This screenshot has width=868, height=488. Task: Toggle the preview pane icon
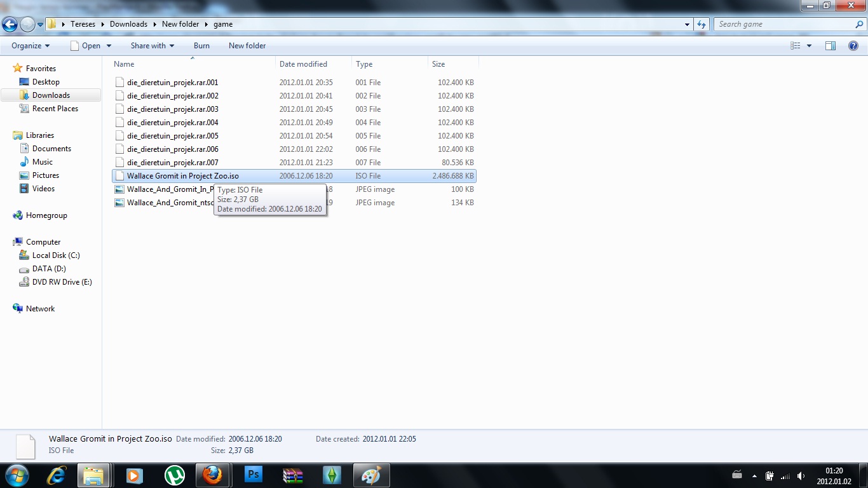pos(831,46)
